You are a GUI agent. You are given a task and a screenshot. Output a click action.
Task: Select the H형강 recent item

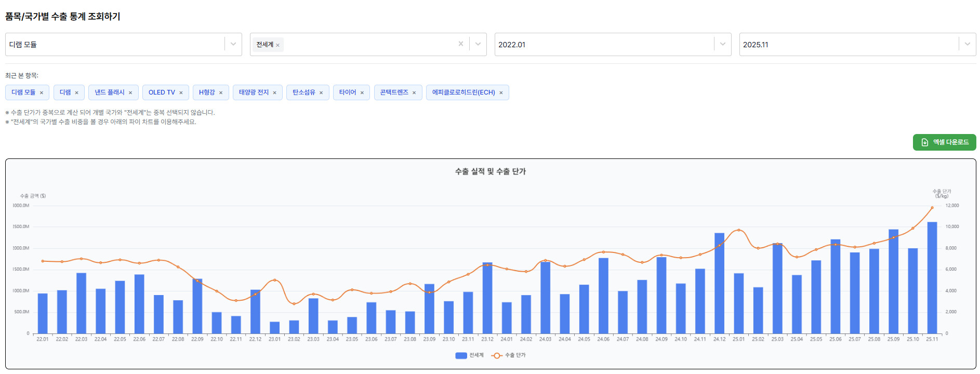click(206, 92)
